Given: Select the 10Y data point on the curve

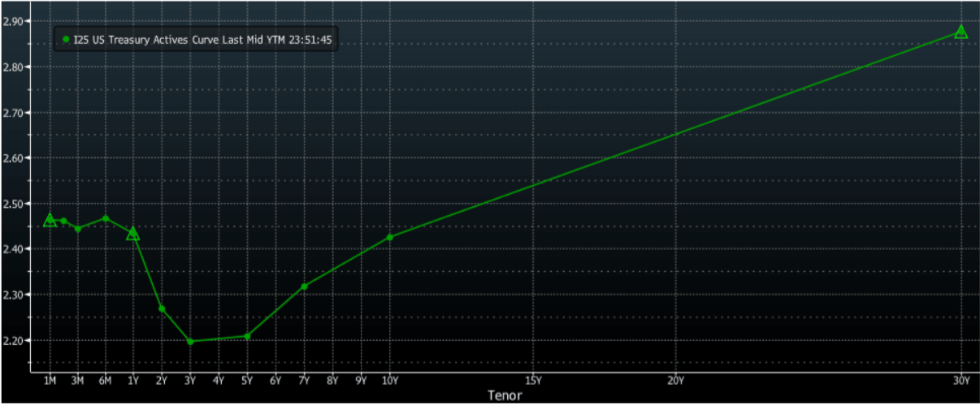Looking at the screenshot, I should click(x=390, y=237).
